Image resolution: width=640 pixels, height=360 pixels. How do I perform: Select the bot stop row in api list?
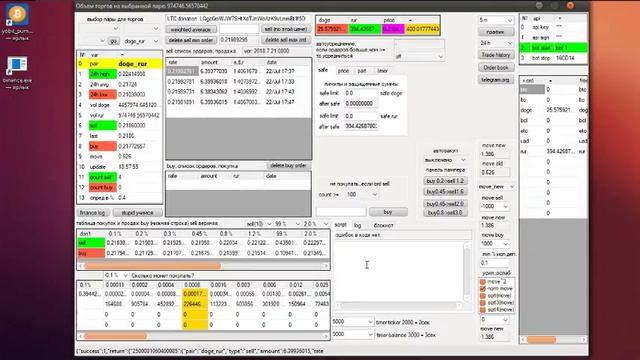pos(553,58)
